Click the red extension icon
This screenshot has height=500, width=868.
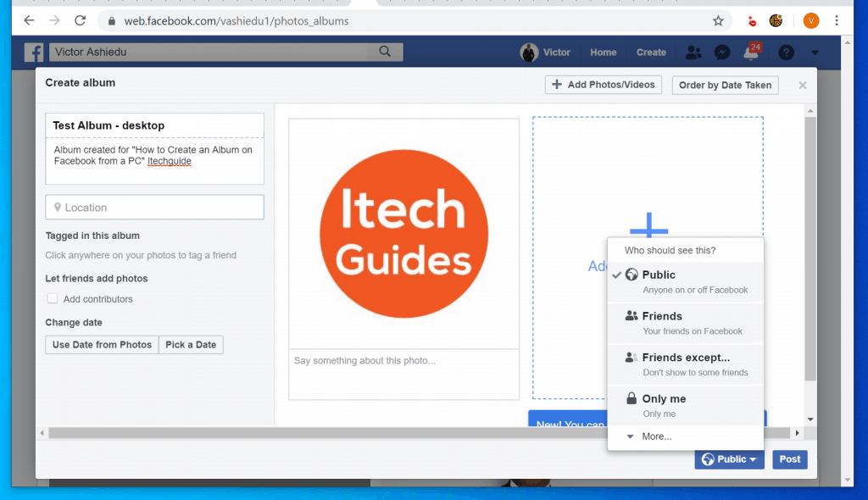[x=751, y=21]
